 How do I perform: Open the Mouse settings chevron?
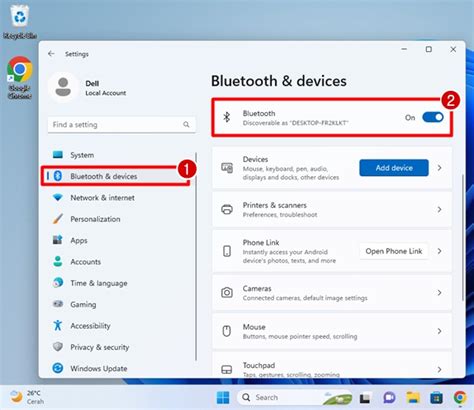[439, 331]
